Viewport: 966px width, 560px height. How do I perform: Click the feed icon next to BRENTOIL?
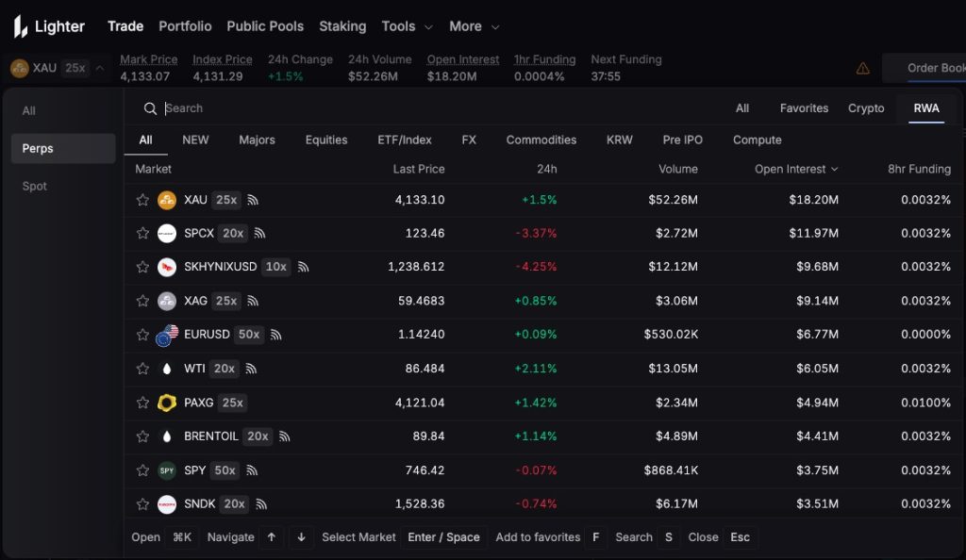[x=284, y=436]
